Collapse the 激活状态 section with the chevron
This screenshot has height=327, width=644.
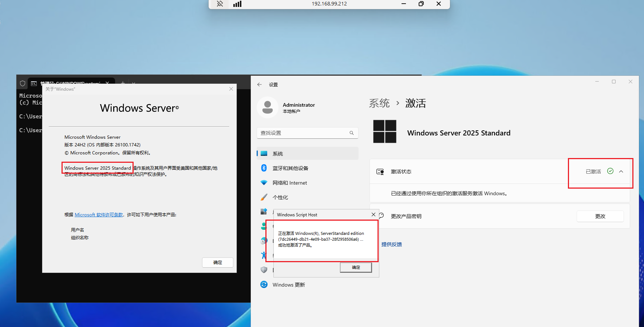click(621, 172)
